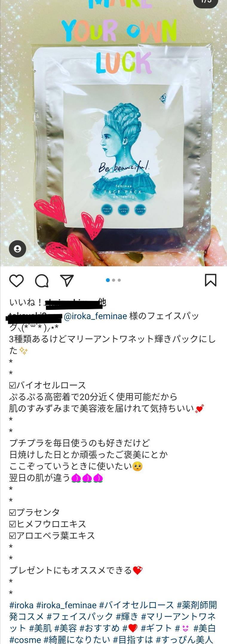Jump to third carousel dot
Viewport: 227px width, 644px height.
click(119, 280)
